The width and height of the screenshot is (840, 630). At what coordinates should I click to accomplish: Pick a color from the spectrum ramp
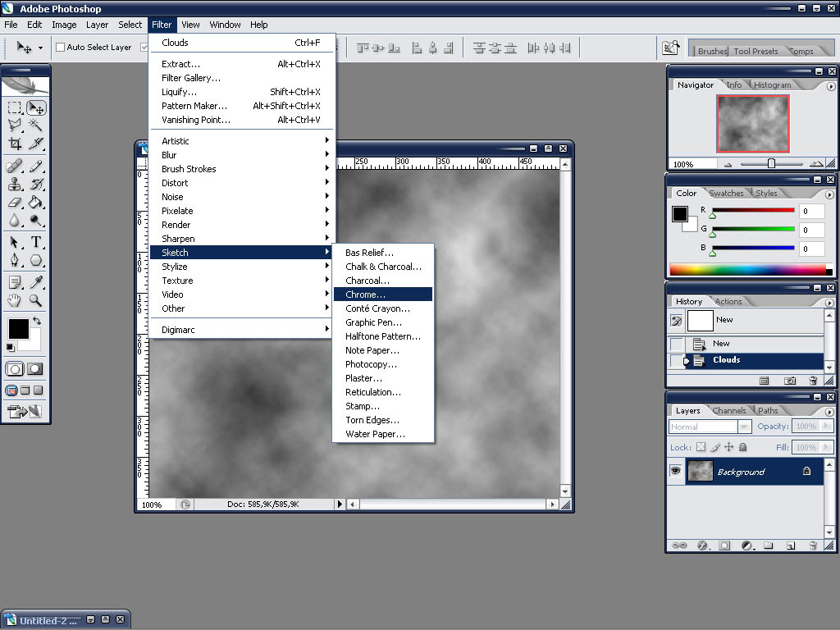[x=746, y=269]
